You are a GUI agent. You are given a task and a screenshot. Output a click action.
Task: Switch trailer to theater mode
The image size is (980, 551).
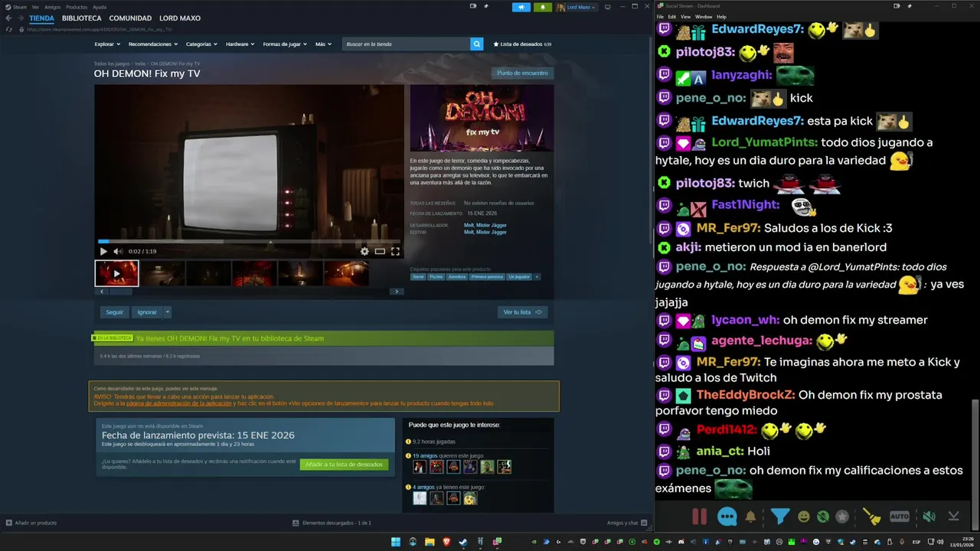(x=380, y=251)
